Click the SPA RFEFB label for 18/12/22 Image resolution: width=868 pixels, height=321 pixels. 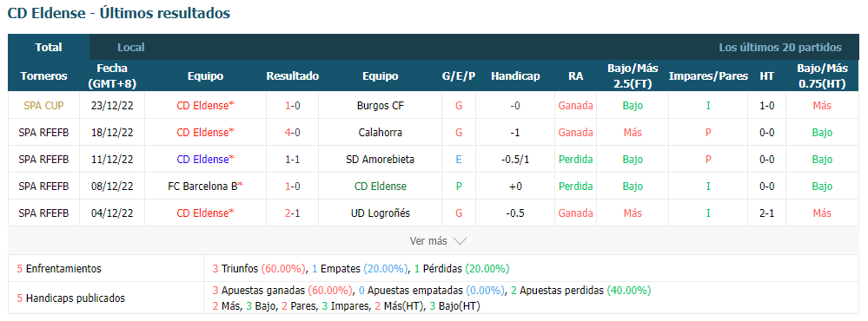pyautogui.click(x=43, y=133)
